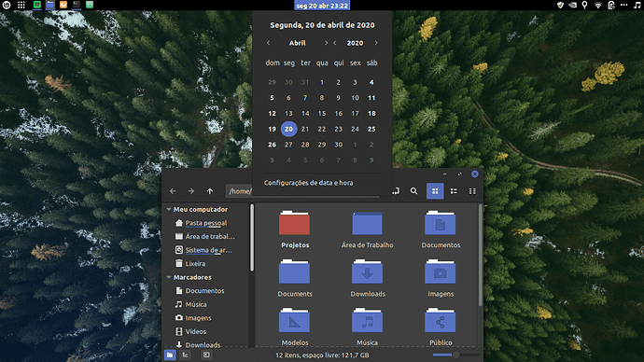
Task: Click the clock 'seg 20 abr 23:22'
Action: coord(322,6)
